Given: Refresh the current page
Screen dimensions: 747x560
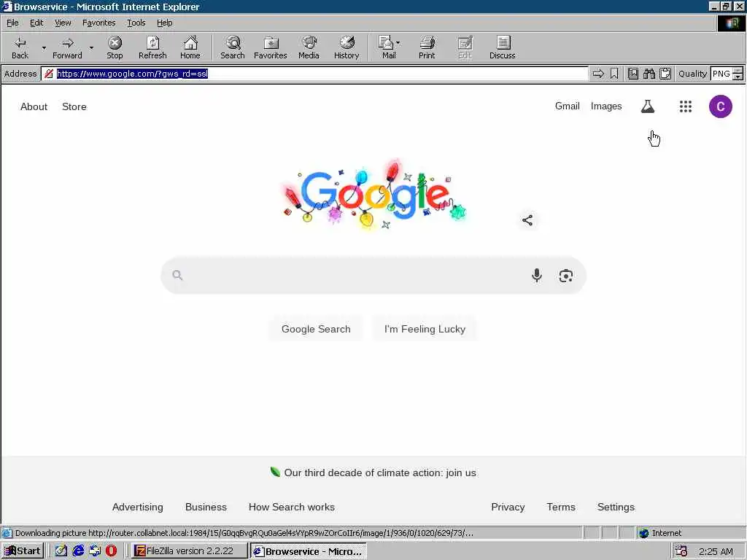Looking at the screenshot, I should click(x=152, y=47).
